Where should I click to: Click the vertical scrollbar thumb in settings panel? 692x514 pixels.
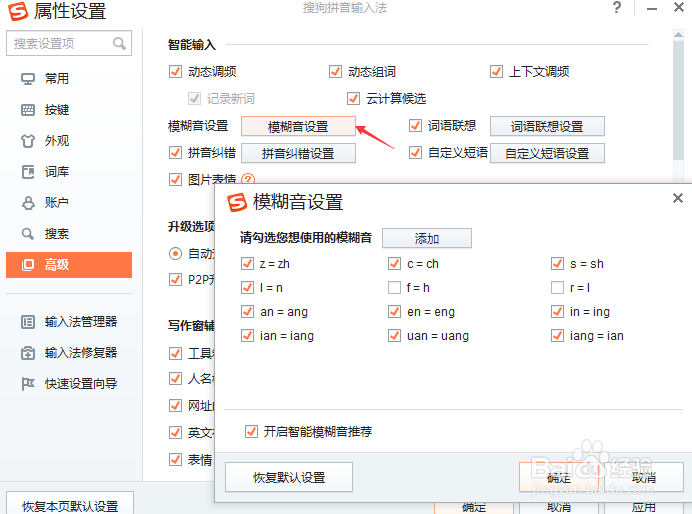pyautogui.click(x=678, y=100)
